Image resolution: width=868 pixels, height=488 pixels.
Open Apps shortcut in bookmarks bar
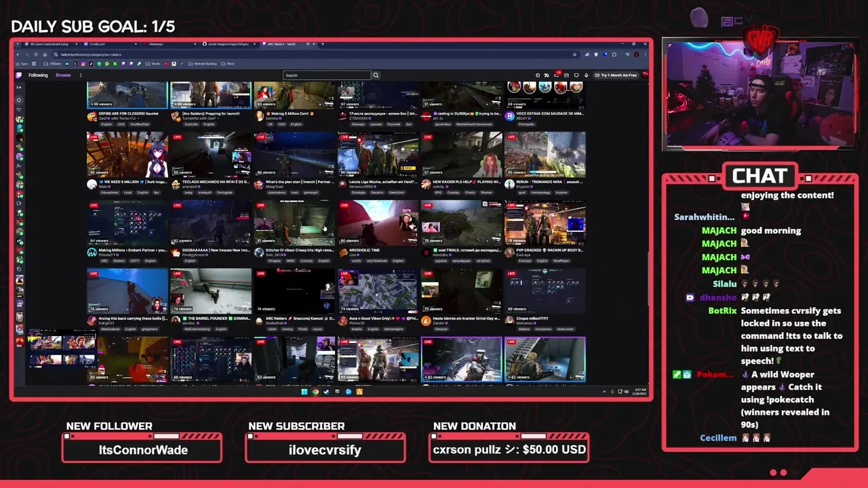(22, 64)
